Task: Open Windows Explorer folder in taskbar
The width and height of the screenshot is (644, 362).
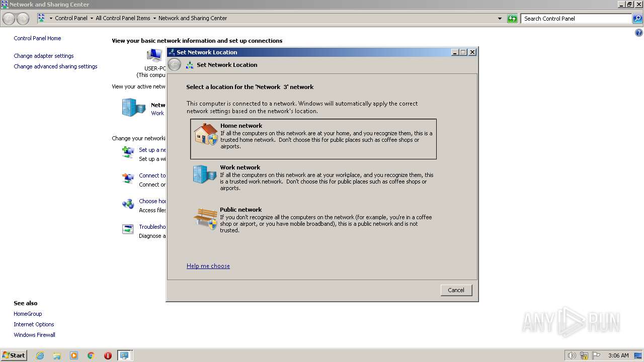Action: 57,355
